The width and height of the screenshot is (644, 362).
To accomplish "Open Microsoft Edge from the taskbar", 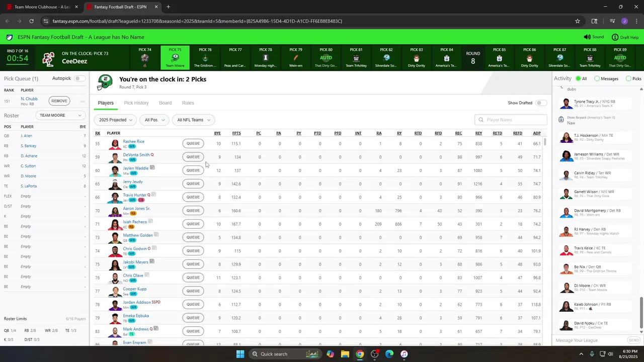I will [x=389, y=354].
